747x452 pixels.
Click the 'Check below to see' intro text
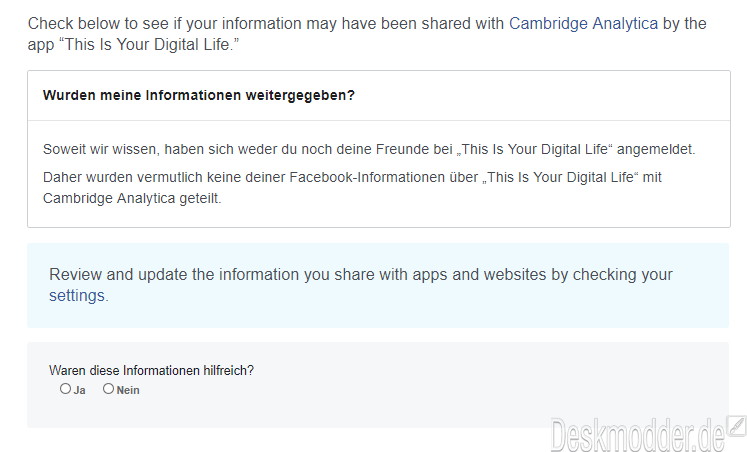pyautogui.click(x=367, y=34)
